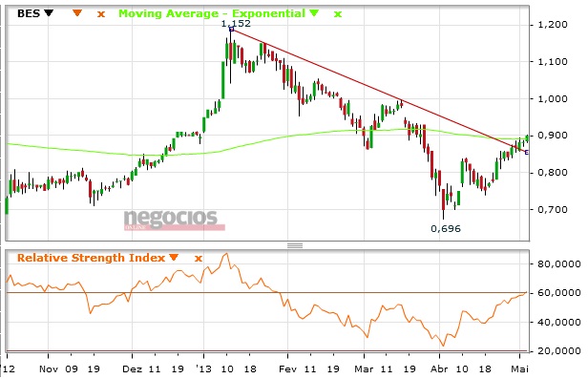The height and width of the screenshot is (379, 588).
Task: Click the Mai date axis label
Action: coord(519,369)
